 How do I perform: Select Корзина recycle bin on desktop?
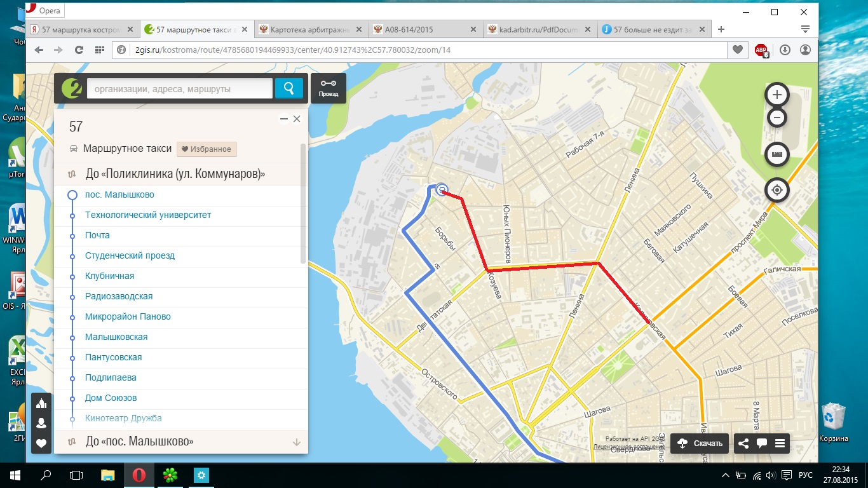pos(833,423)
